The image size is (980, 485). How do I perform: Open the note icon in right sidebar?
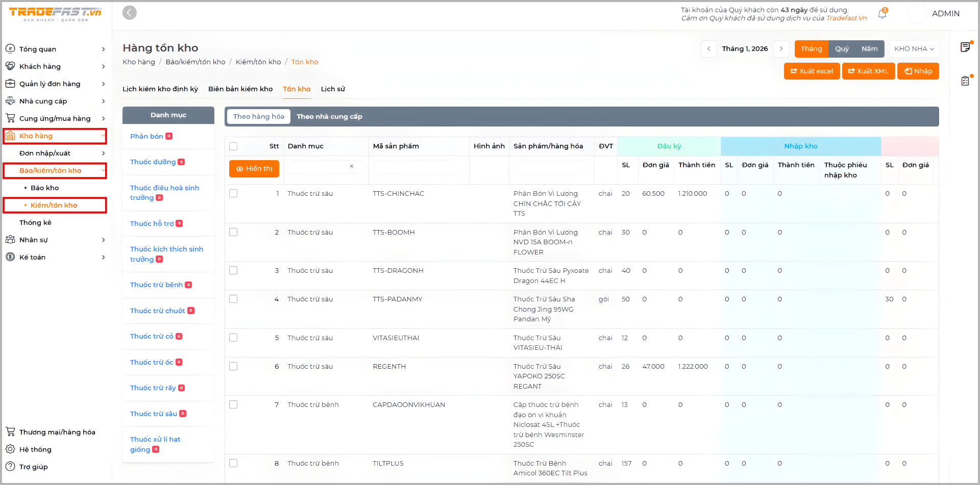pos(965,47)
